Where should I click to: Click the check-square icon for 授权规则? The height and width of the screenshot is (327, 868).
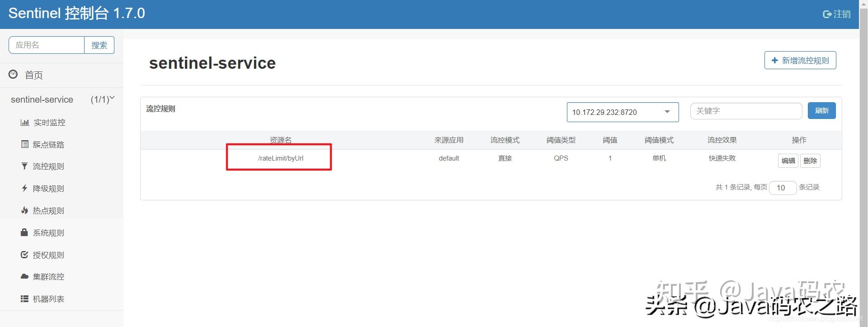coord(24,255)
